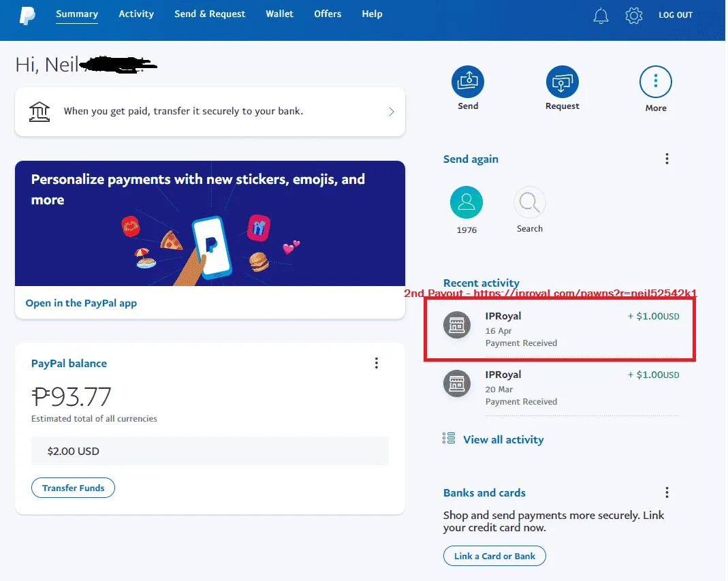Click the chevron arrow on bank transfer banner
Image resolution: width=728 pixels, height=581 pixels.
click(392, 112)
